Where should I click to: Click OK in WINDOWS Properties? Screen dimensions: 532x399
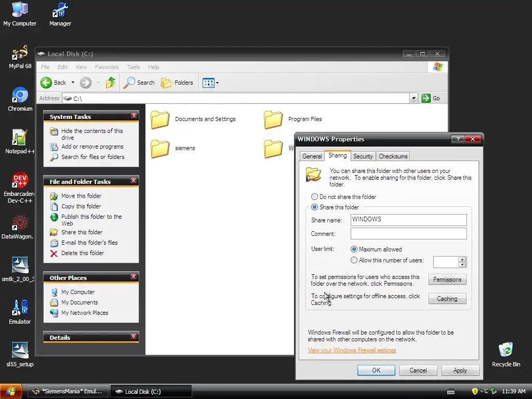coord(376,370)
